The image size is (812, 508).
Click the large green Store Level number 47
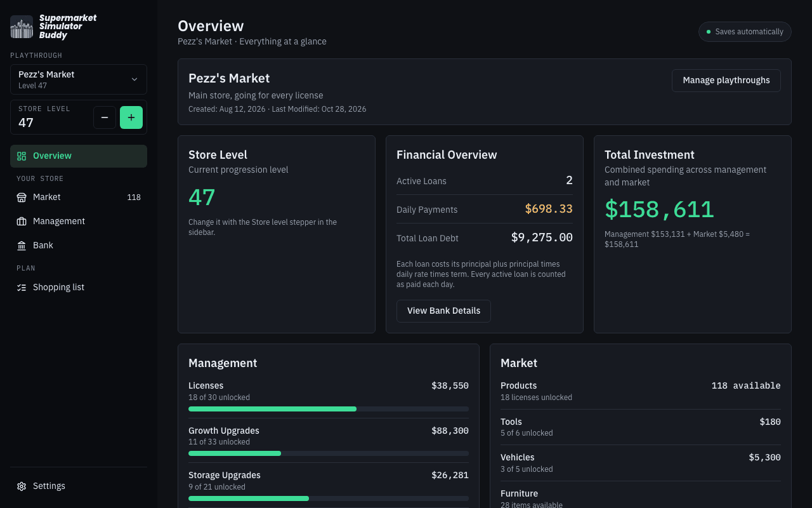[x=202, y=197]
